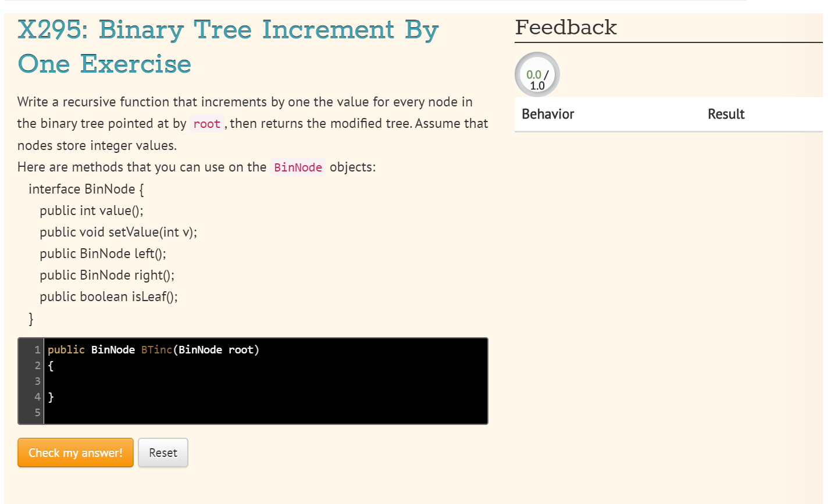The height and width of the screenshot is (504, 831).
Task: Click line number 1 in the code editor
Action: tap(37, 349)
